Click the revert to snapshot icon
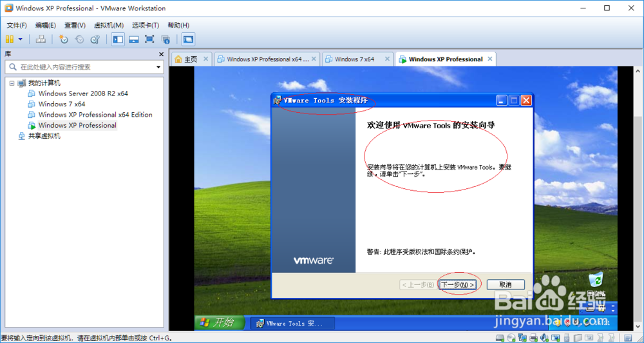Screen dimensions: 644x343 click(79, 39)
